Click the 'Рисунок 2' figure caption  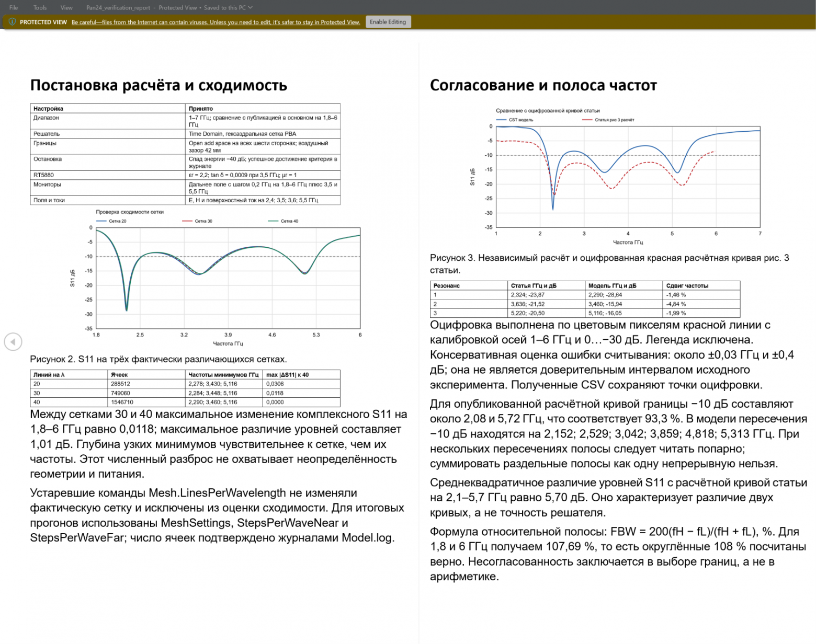pos(158,360)
